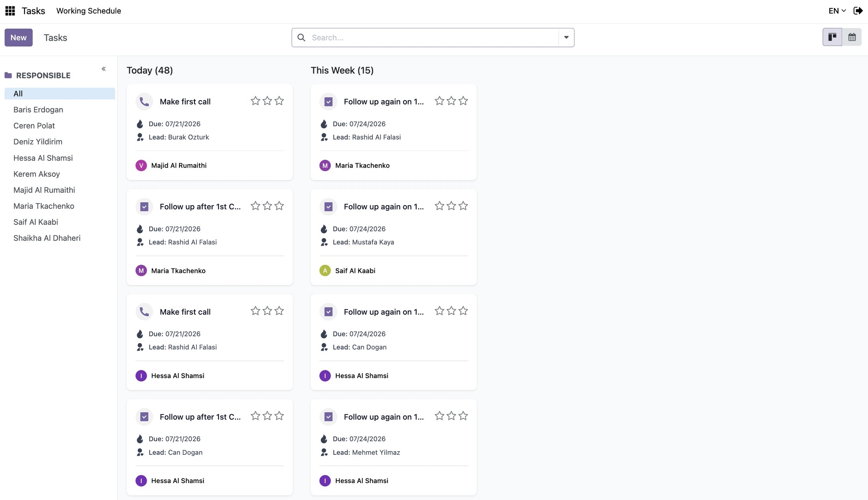Set first priority star on Burak Ozturk card
868x500 pixels.
click(x=255, y=101)
